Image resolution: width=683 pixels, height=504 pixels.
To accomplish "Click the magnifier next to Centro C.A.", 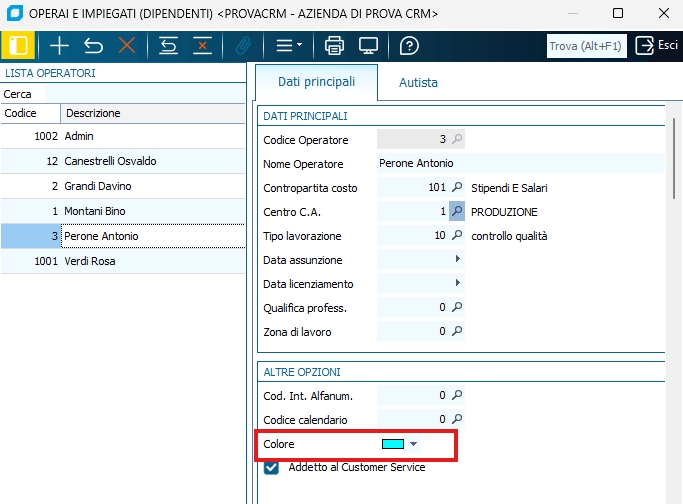I will 457,211.
